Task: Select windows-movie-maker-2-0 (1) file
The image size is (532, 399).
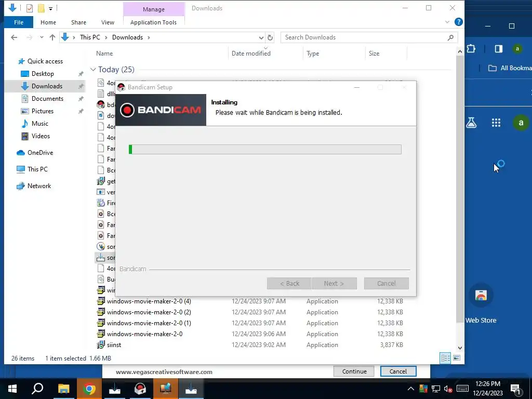Action: point(149,323)
